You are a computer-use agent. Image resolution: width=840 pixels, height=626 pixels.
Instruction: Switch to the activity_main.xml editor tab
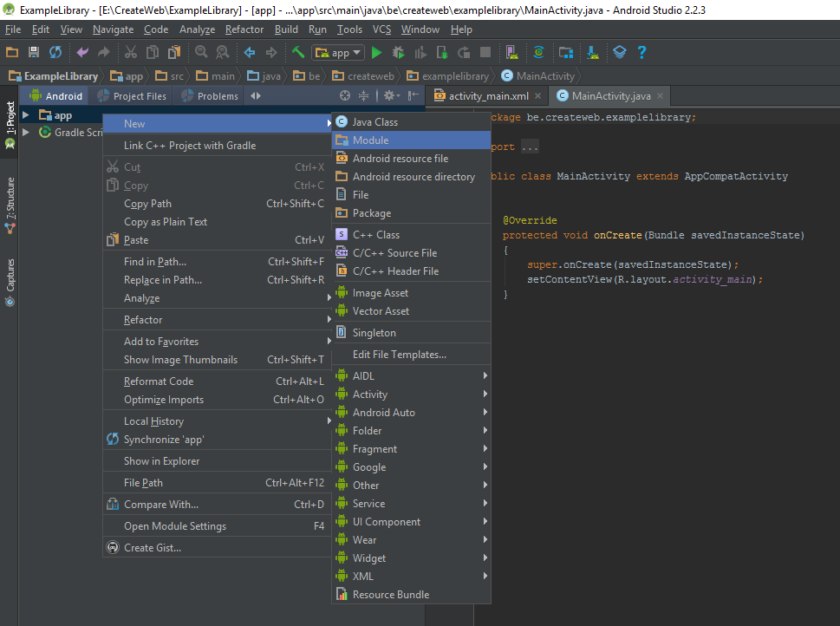coord(488,96)
